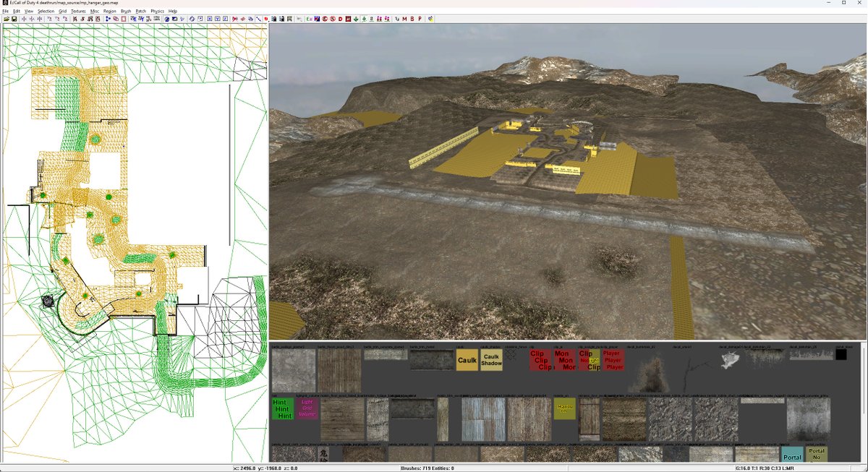Open the Region menu

click(109, 12)
